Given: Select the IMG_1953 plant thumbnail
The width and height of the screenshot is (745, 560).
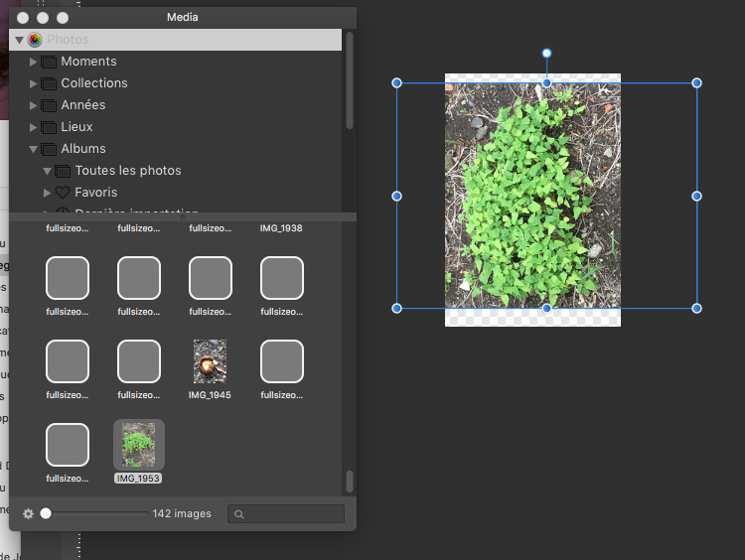Looking at the screenshot, I should (138, 445).
